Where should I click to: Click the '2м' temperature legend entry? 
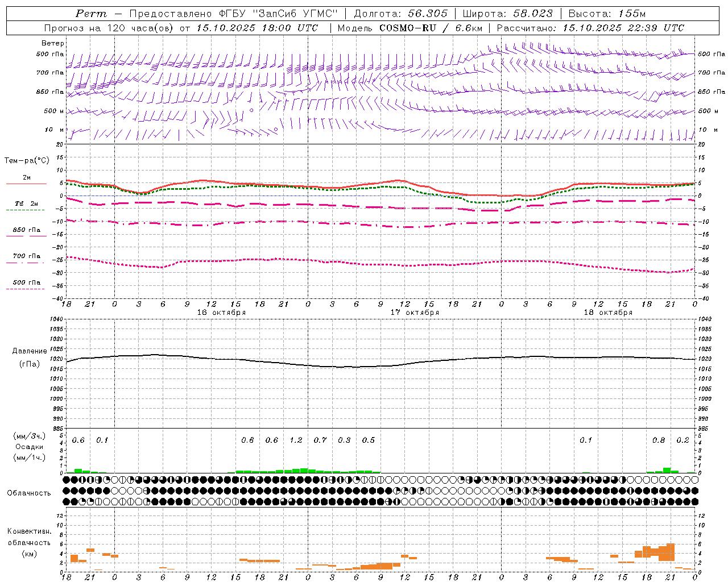[x=27, y=178]
